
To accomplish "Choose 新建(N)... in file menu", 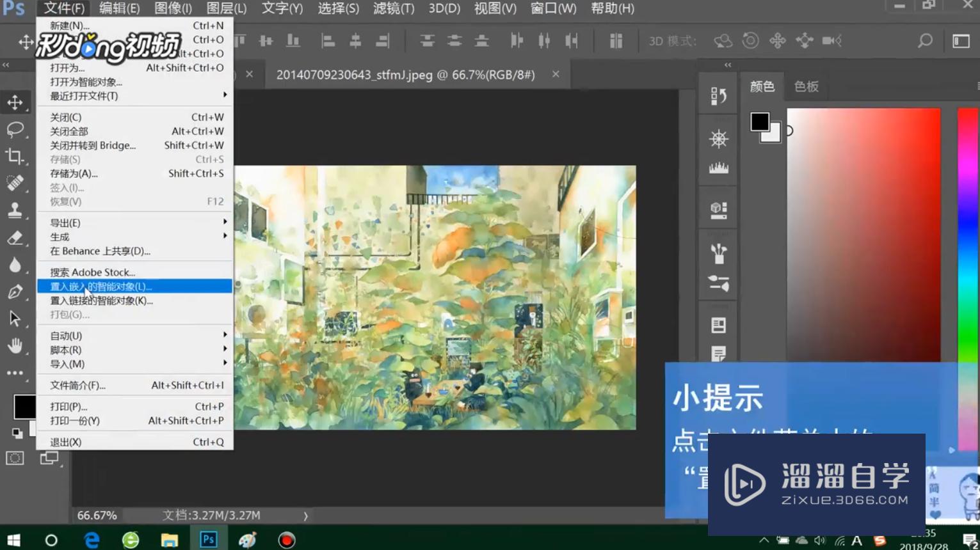I will click(x=134, y=26).
